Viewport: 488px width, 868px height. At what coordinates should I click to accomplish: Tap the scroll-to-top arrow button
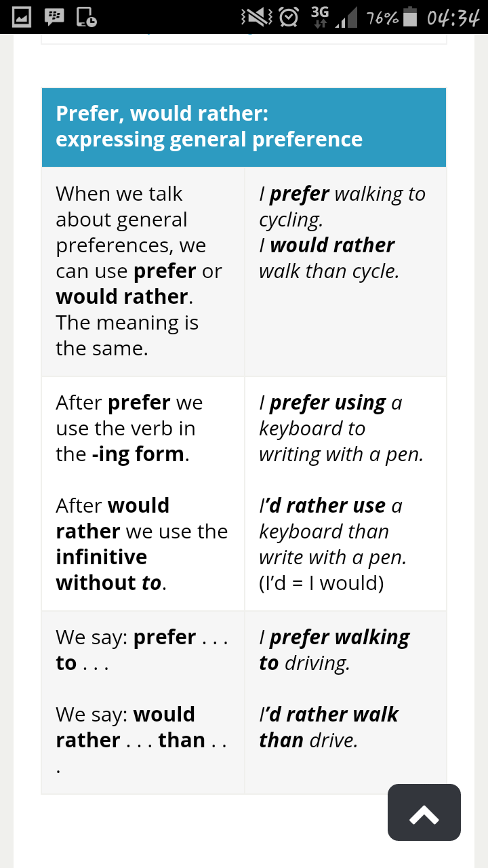point(424,812)
